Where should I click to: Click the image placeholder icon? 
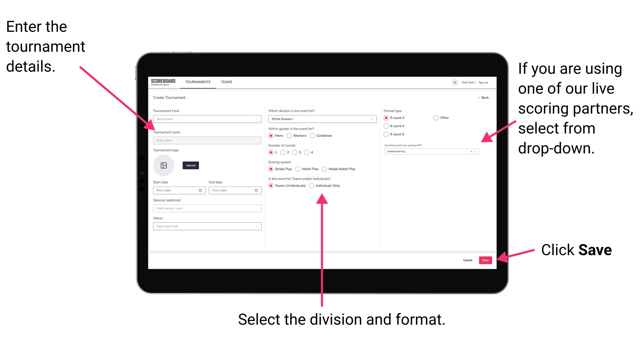click(164, 165)
